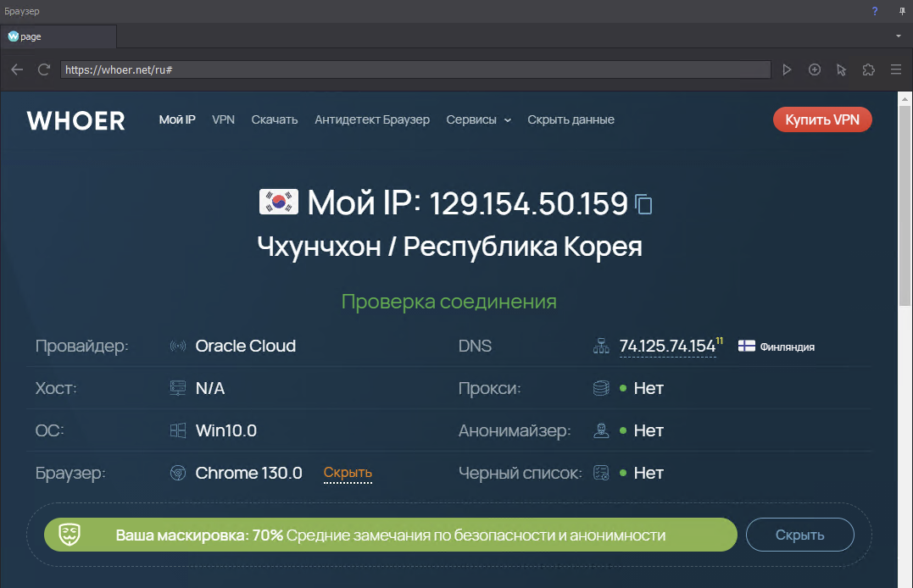Click the scrollbar up arrow
Image resolution: width=913 pixels, height=588 pixels.
coord(905,99)
